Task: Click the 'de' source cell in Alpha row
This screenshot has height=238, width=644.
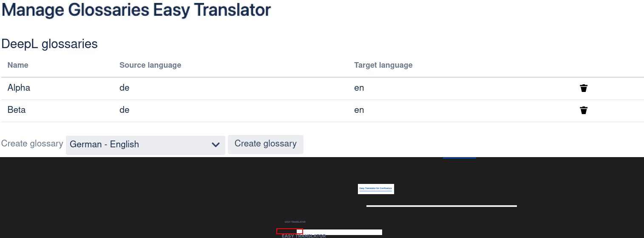Action: coord(124,88)
